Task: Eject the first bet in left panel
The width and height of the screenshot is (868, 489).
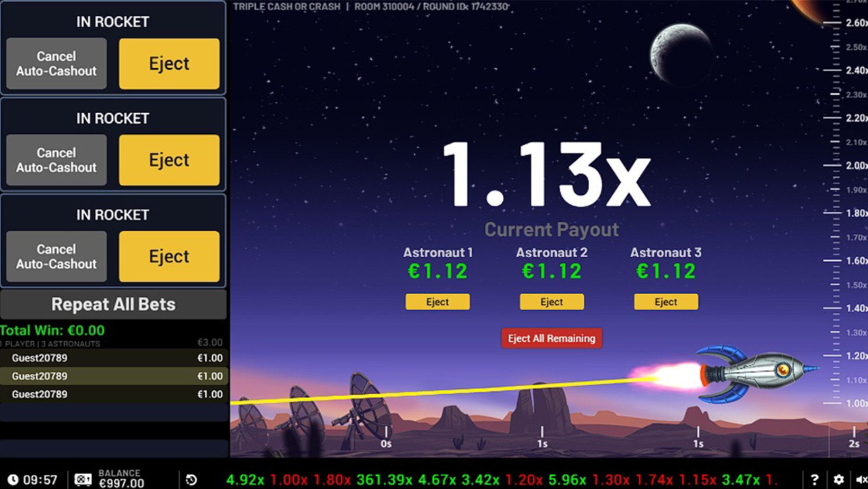Action: (x=169, y=64)
